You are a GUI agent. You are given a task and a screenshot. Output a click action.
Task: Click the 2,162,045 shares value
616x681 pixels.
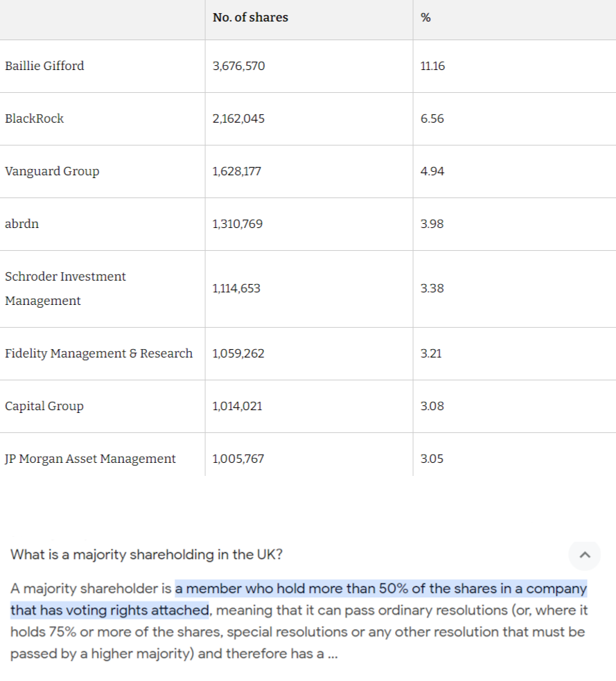tap(238, 118)
